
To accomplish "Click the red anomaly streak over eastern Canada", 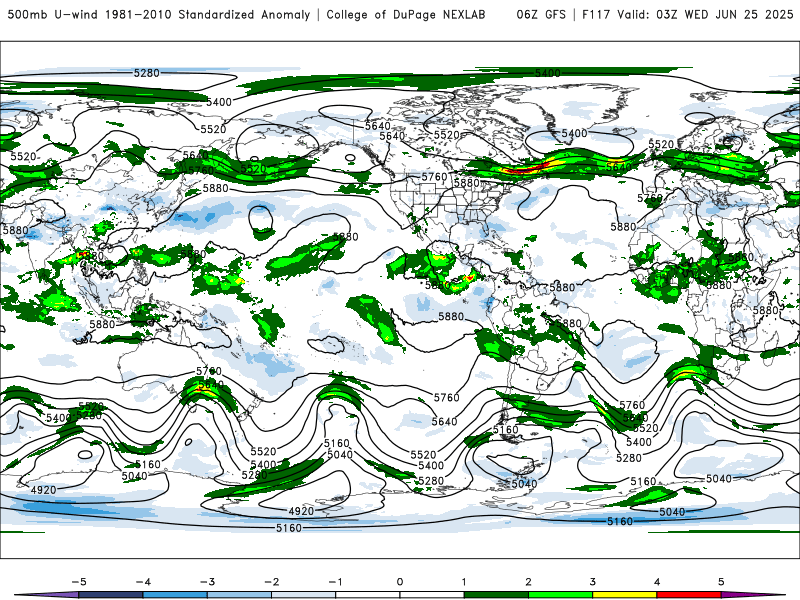I will click(x=528, y=167).
